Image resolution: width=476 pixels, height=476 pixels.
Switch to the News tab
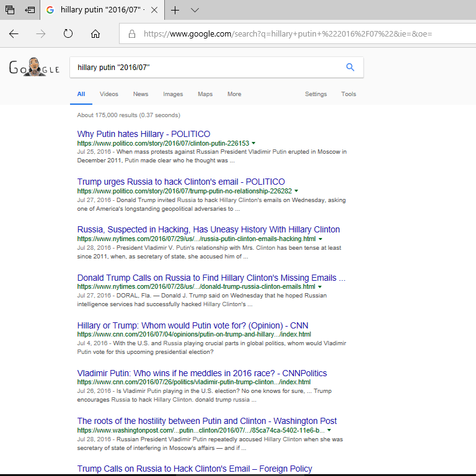141,94
